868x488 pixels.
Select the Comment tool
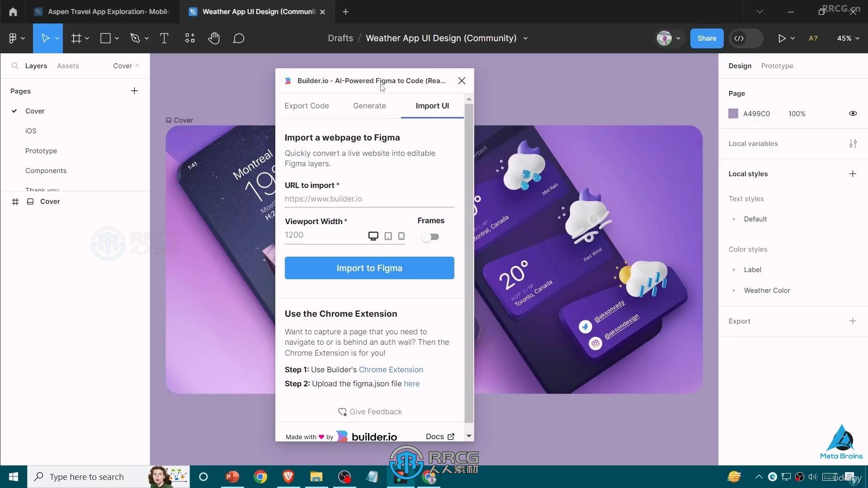pos(239,38)
